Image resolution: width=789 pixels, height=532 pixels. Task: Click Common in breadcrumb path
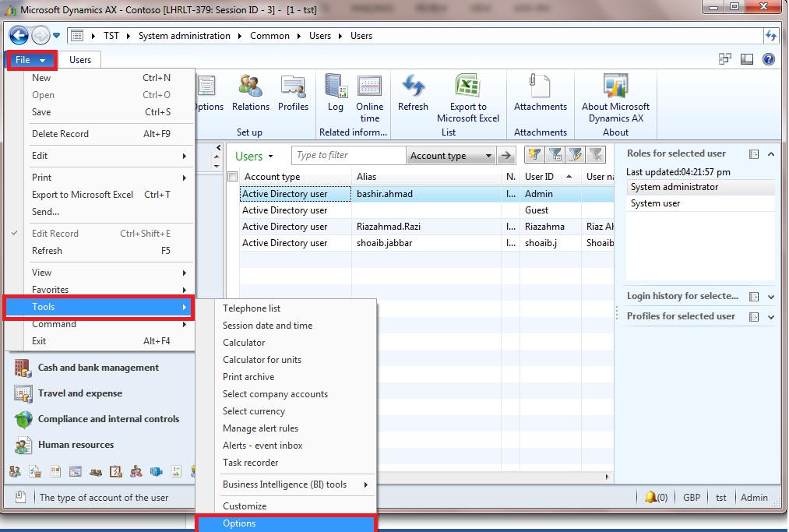(269, 36)
